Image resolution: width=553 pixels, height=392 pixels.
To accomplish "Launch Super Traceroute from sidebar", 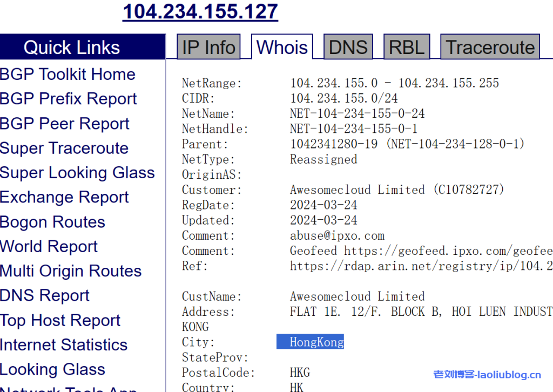I will point(64,148).
